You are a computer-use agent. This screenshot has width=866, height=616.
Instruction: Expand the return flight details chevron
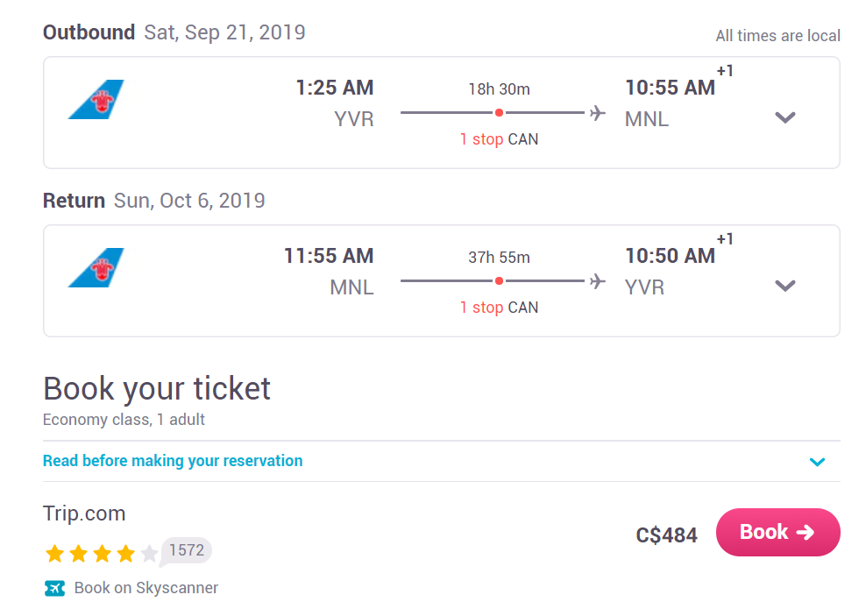pos(784,286)
